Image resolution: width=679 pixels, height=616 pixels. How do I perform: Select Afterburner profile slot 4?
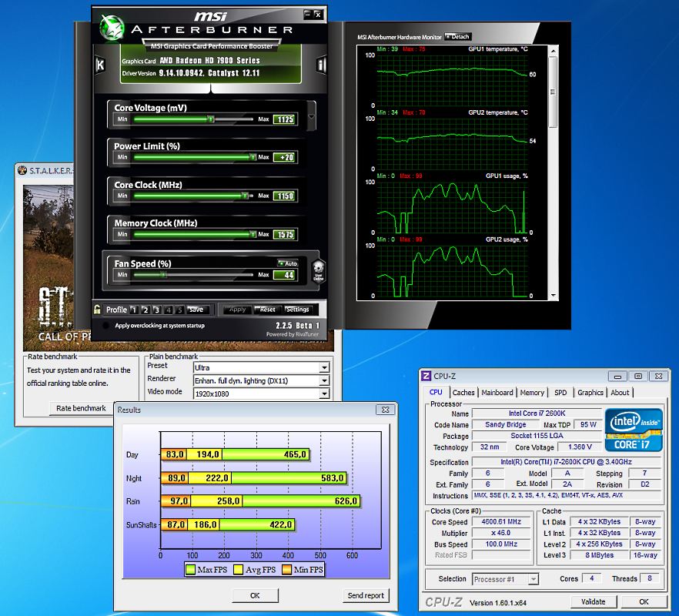[x=169, y=310]
